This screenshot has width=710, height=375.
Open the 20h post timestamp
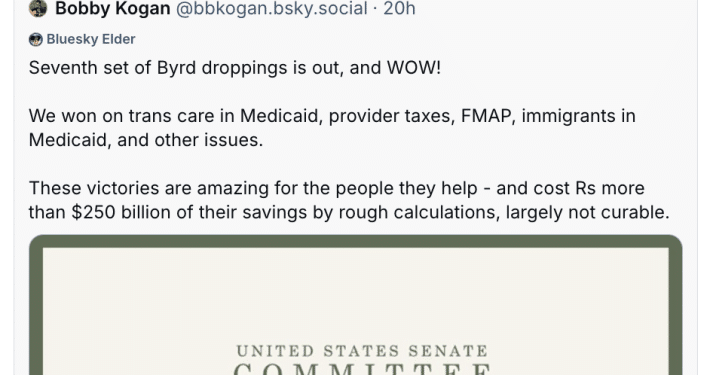(x=399, y=8)
